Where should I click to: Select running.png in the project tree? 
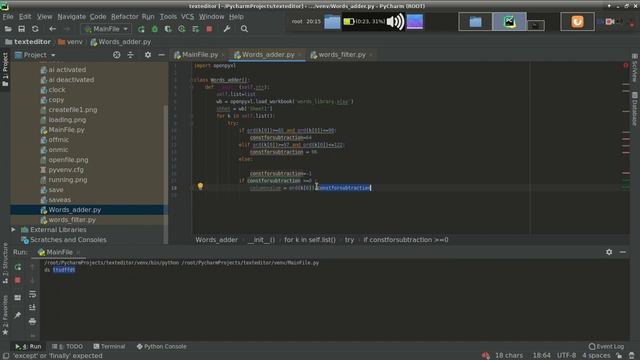coord(68,180)
